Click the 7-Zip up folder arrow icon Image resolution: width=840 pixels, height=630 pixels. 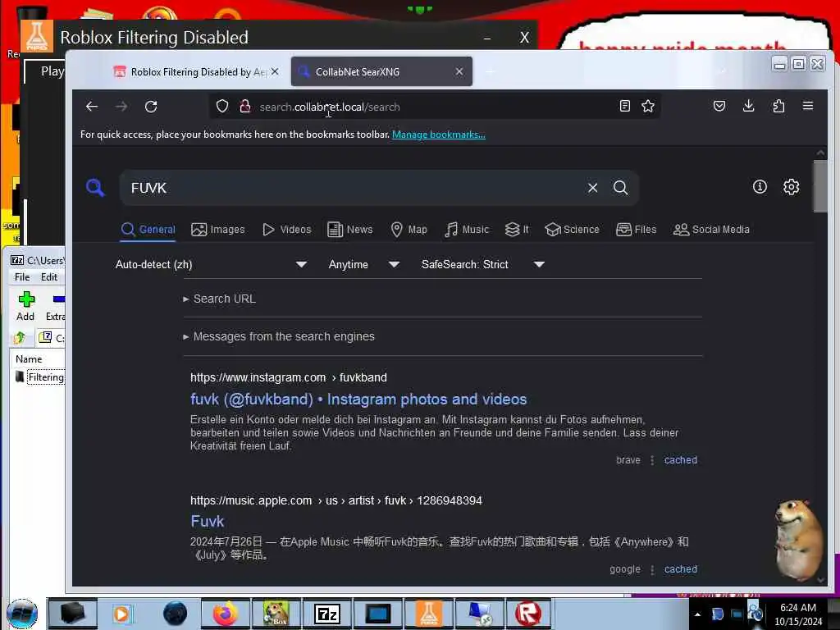[20, 337]
